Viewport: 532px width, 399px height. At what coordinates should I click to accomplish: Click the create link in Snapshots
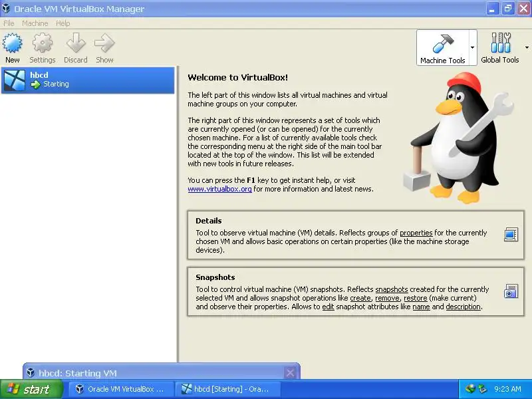[x=360, y=298]
